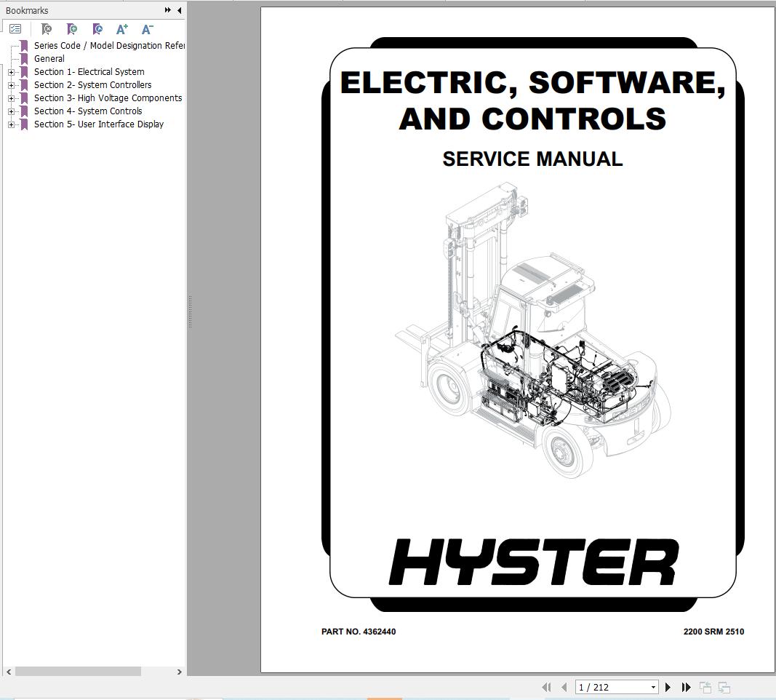Expand Section 2- System Controllers bookmark
Image resolution: width=776 pixels, height=700 pixels.
coord(12,85)
